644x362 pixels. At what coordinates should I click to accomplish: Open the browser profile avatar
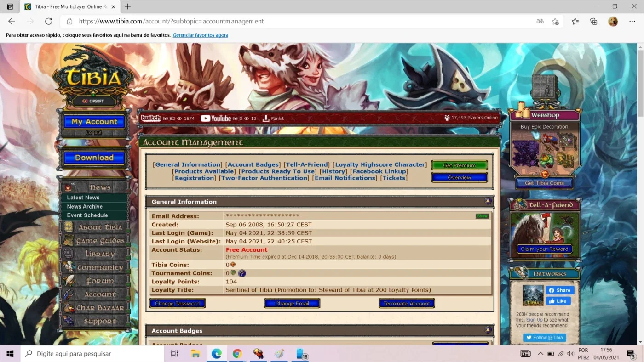[x=613, y=21]
